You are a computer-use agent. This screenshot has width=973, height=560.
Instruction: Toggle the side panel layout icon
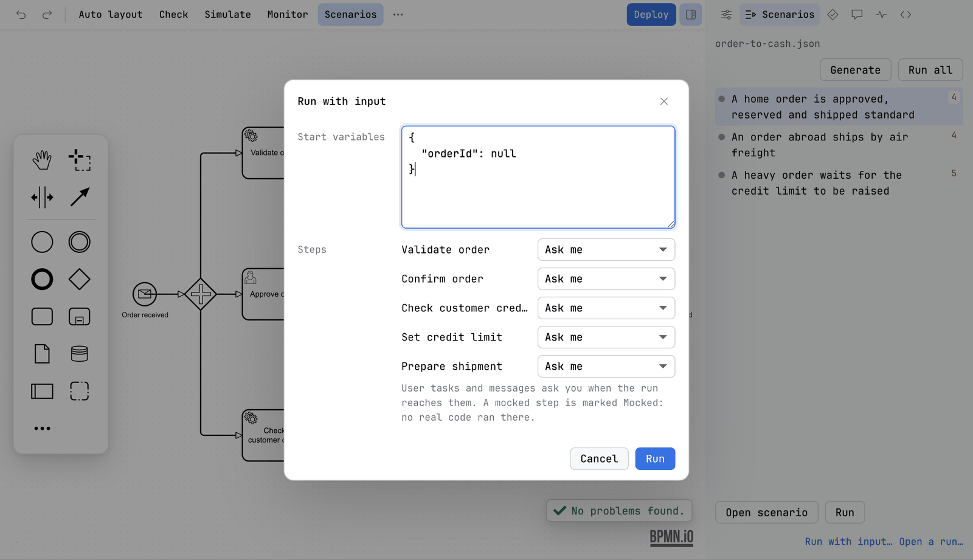tap(691, 15)
